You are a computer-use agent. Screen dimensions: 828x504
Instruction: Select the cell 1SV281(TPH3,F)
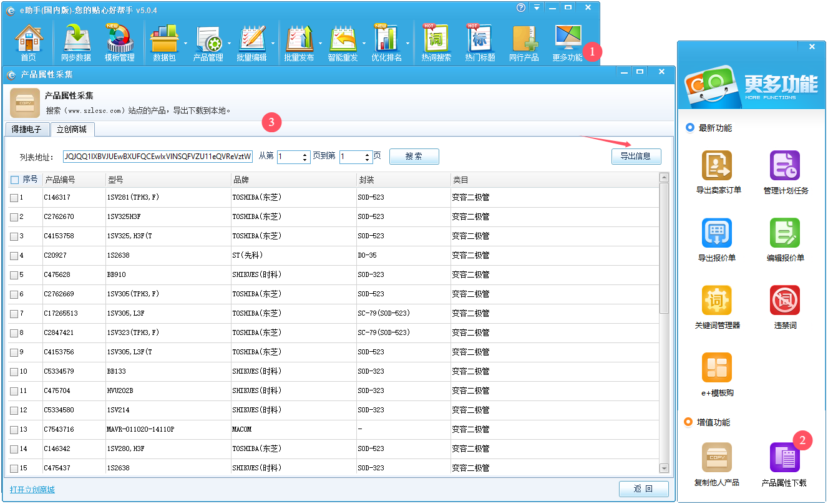[x=168, y=198]
